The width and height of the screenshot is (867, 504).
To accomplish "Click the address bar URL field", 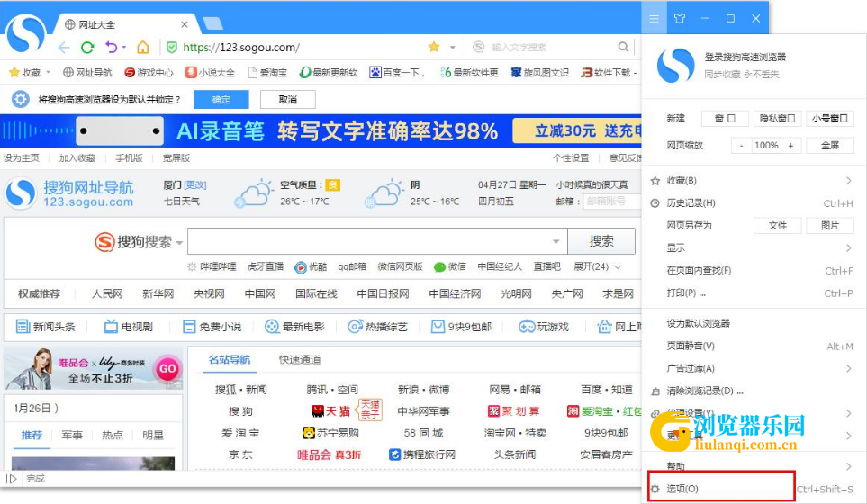I will tap(240, 48).
